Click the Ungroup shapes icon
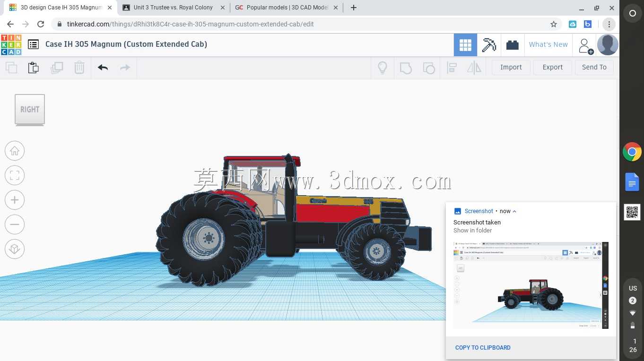 tap(429, 68)
